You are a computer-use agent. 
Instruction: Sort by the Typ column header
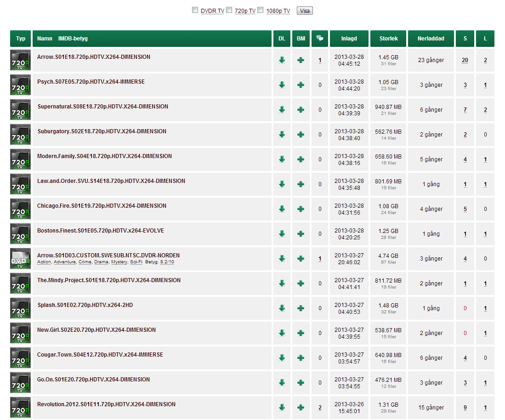pyautogui.click(x=21, y=38)
